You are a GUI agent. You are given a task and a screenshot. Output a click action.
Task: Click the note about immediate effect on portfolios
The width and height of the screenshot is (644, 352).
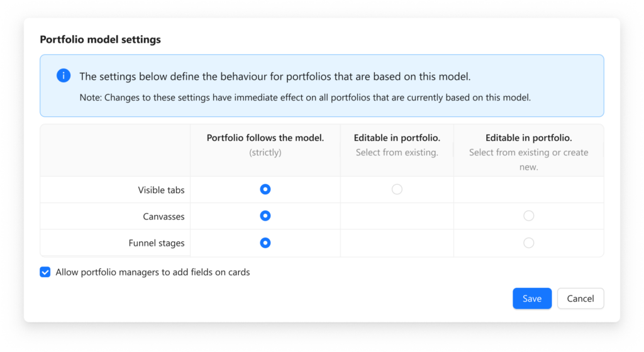(x=305, y=97)
